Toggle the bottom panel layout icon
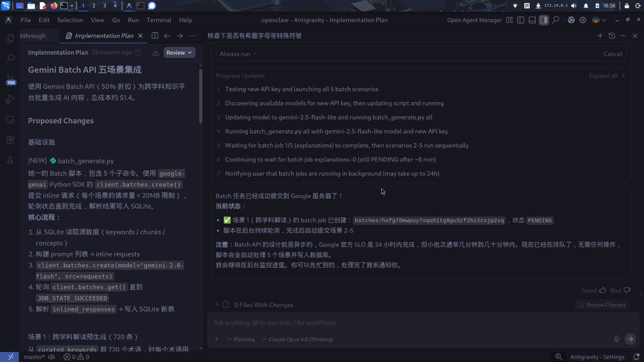The image size is (644, 362). pos(532,20)
